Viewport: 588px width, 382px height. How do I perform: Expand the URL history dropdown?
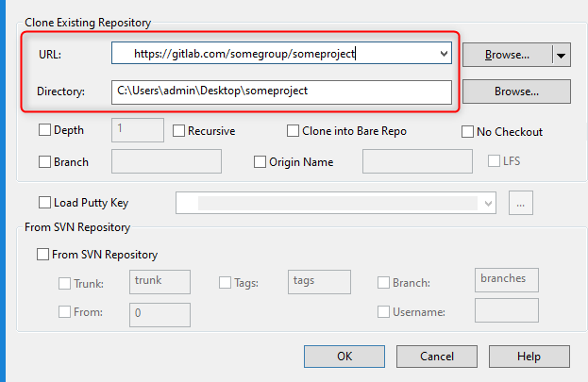(x=444, y=55)
